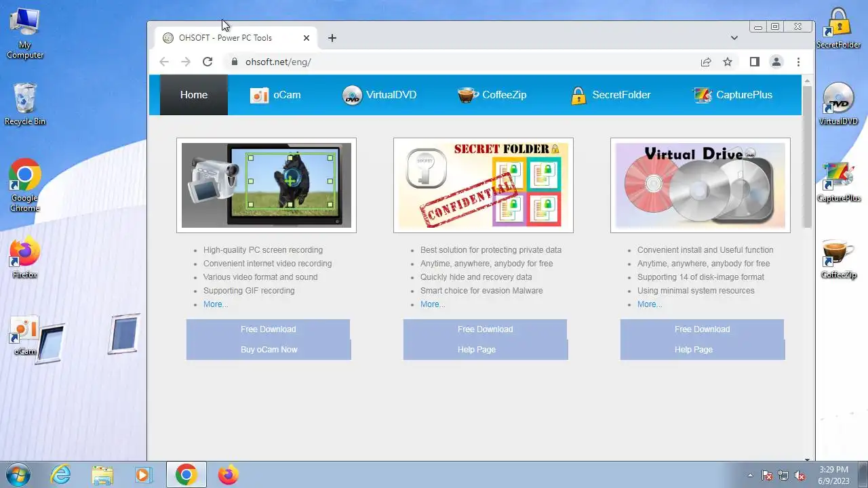Open Windows Media Player taskbar icon
Viewport: 868px width, 488px height.
[x=143, y=475]
